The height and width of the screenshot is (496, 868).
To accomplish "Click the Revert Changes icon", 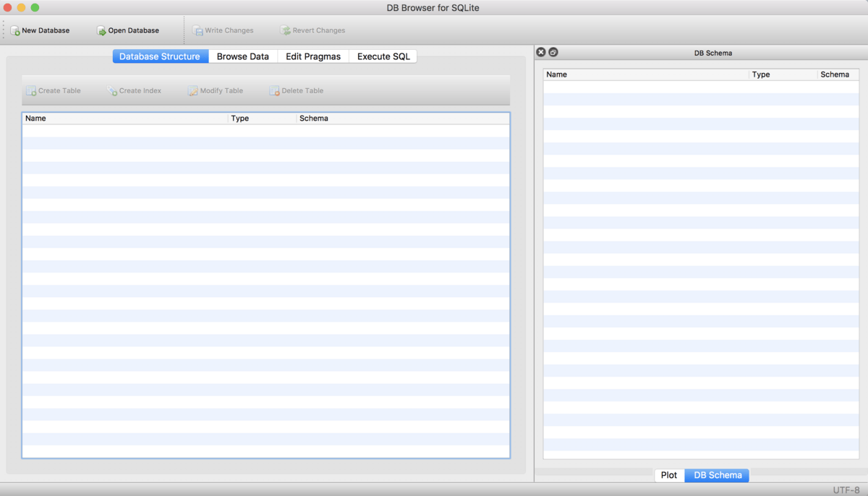I will pyautogui.click(x=285, y=31).
